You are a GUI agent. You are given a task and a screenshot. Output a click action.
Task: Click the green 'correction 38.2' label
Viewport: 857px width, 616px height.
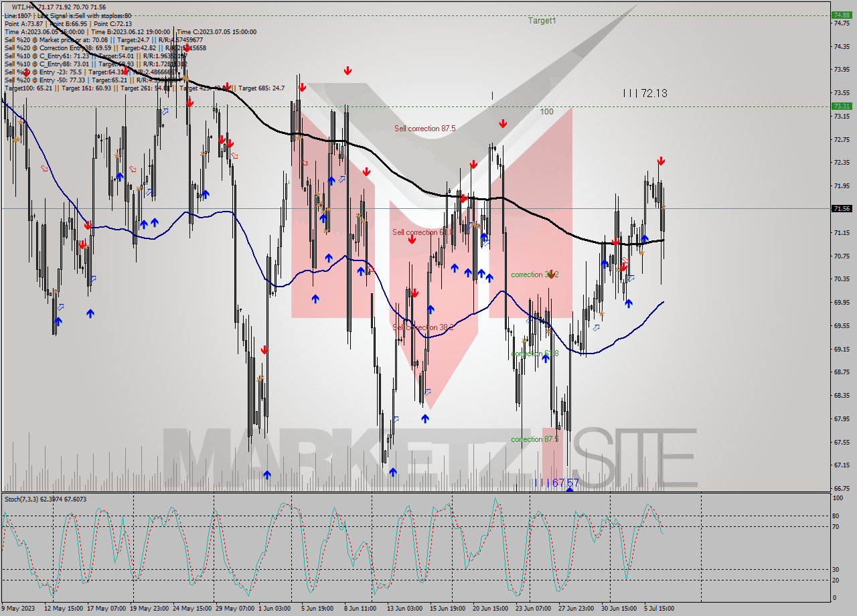(x=534, y=275)
